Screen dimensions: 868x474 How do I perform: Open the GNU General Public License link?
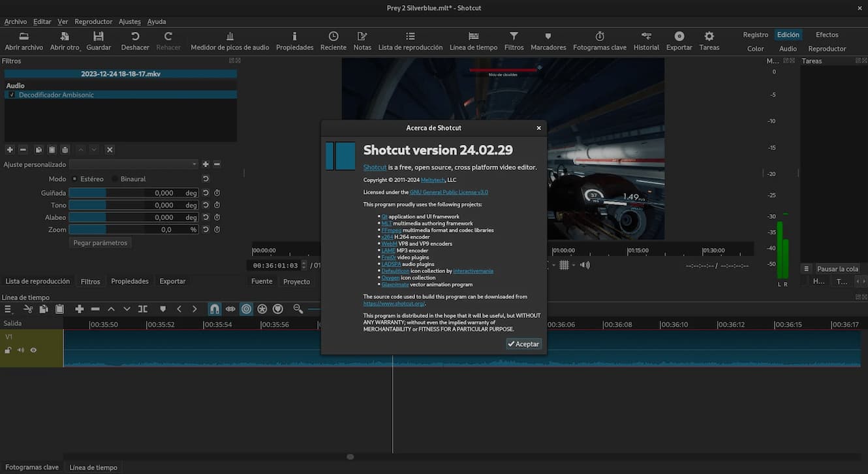pyautogui.click(x=449, y=192)
